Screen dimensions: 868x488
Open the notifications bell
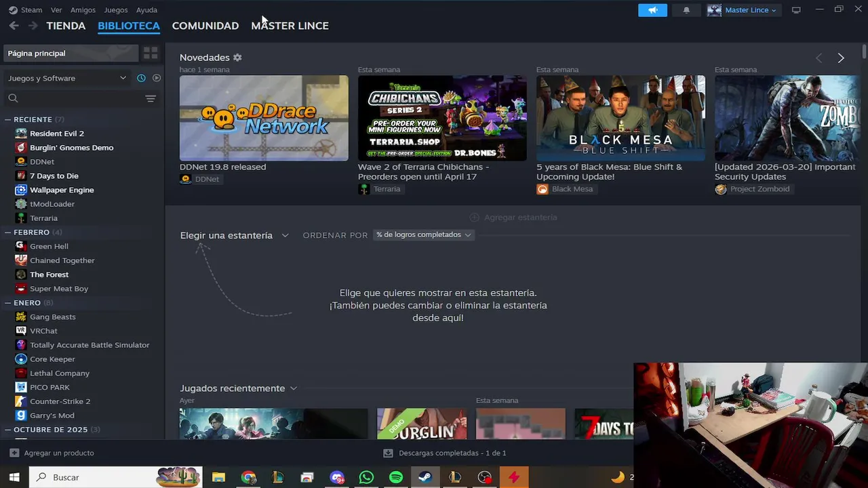tap(686, 10)
